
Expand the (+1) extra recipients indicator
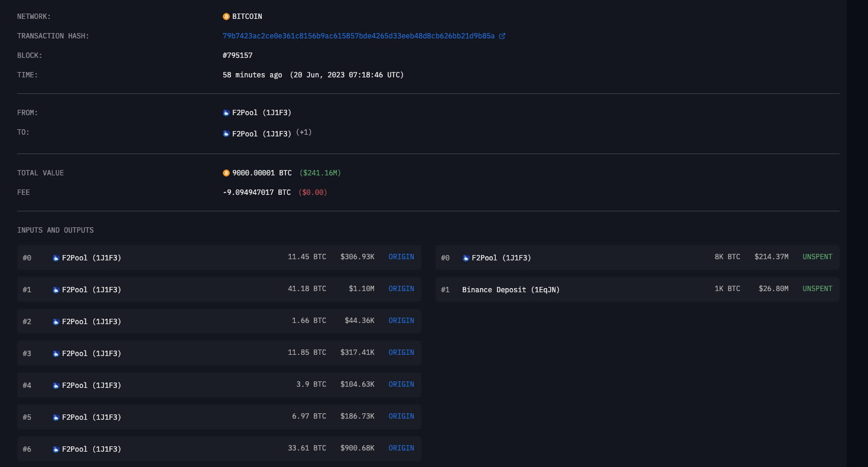[x=304, y=132]
